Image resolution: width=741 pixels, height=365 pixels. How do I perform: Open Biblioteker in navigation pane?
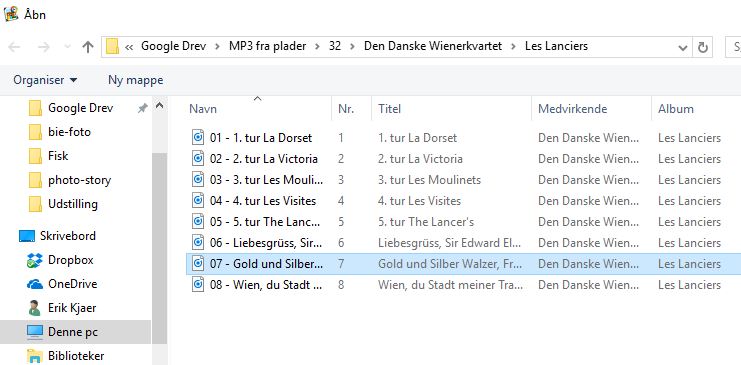click(76, 356)
